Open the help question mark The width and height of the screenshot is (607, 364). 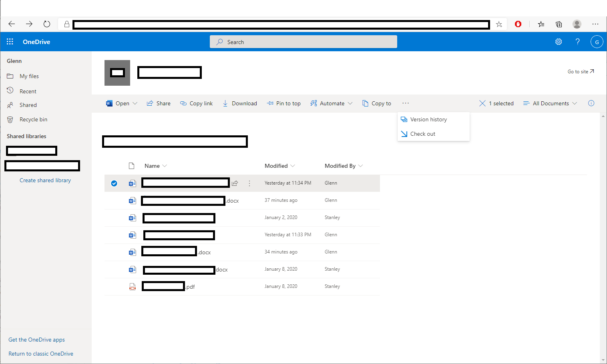pyautogui.click(x=577, y=41)
